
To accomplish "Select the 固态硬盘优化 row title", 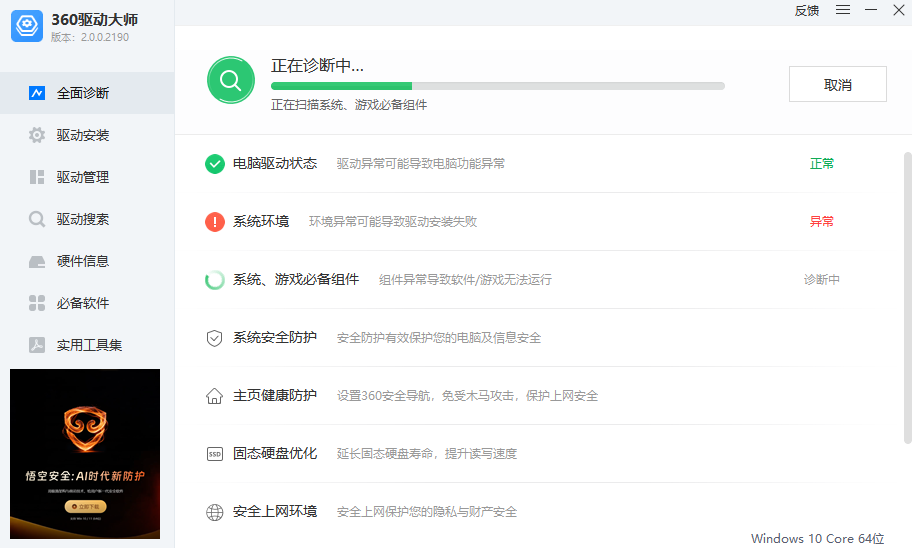I will click(x=275, y=454).
